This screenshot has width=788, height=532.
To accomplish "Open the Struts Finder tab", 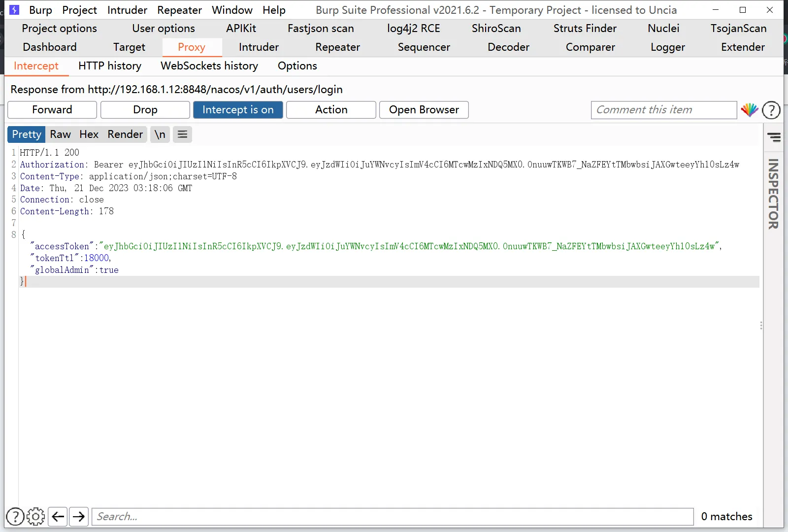I will coord(585,29).
